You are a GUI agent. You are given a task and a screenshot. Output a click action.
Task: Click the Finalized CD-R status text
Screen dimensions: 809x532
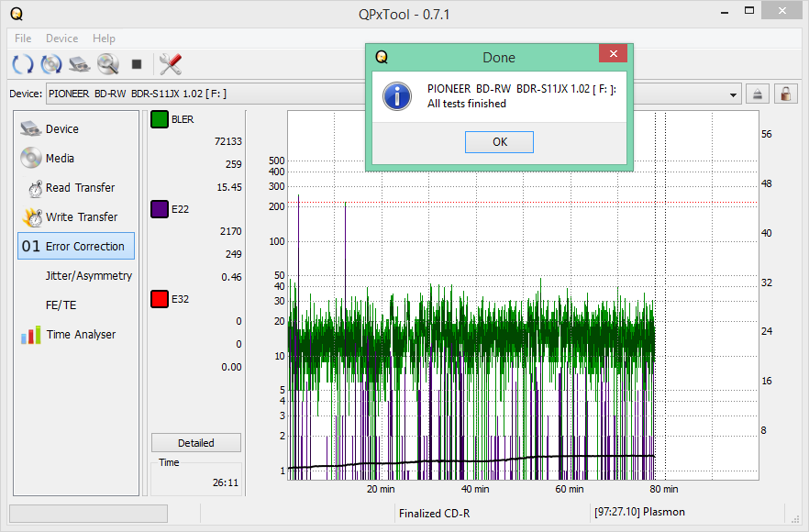tap(435, 514)
